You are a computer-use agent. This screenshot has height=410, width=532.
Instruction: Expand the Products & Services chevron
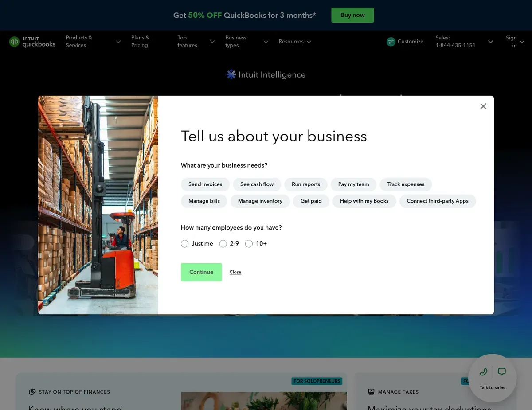coord(118,42)
